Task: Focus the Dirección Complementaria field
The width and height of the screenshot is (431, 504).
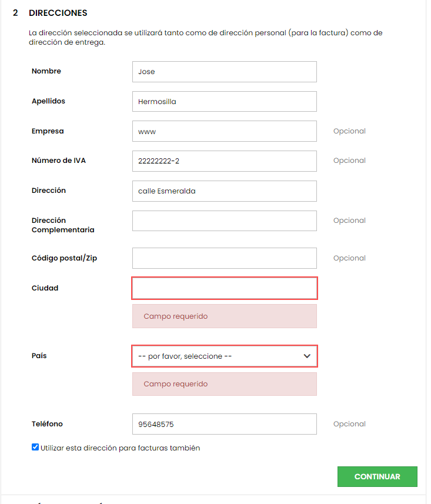Action: [224, 221]
